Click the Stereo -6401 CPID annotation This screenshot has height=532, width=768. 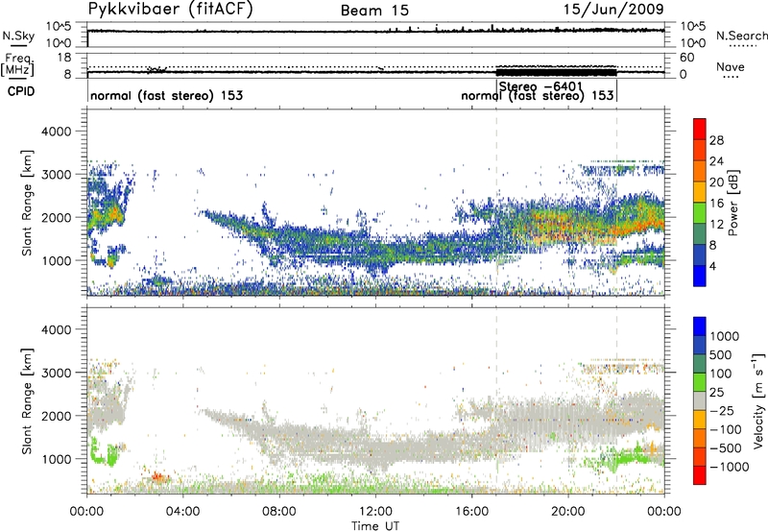tap(540, 86)
